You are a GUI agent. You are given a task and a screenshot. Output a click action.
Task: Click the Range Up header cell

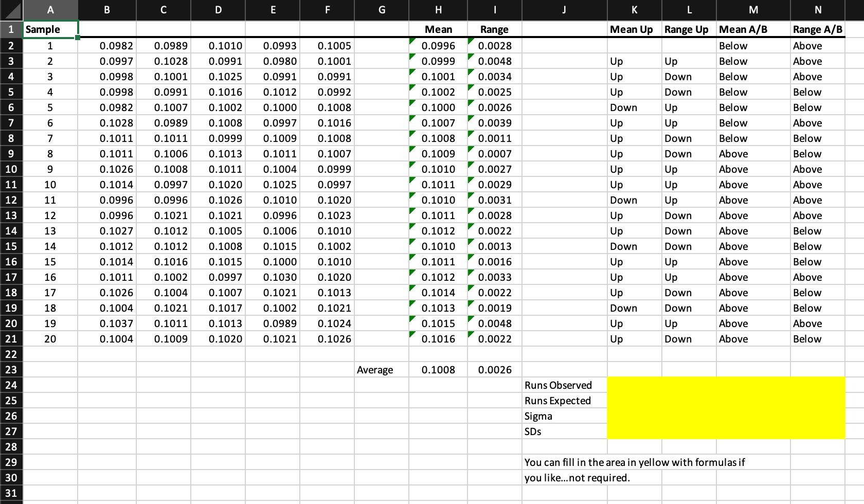[x=689, y=29]
